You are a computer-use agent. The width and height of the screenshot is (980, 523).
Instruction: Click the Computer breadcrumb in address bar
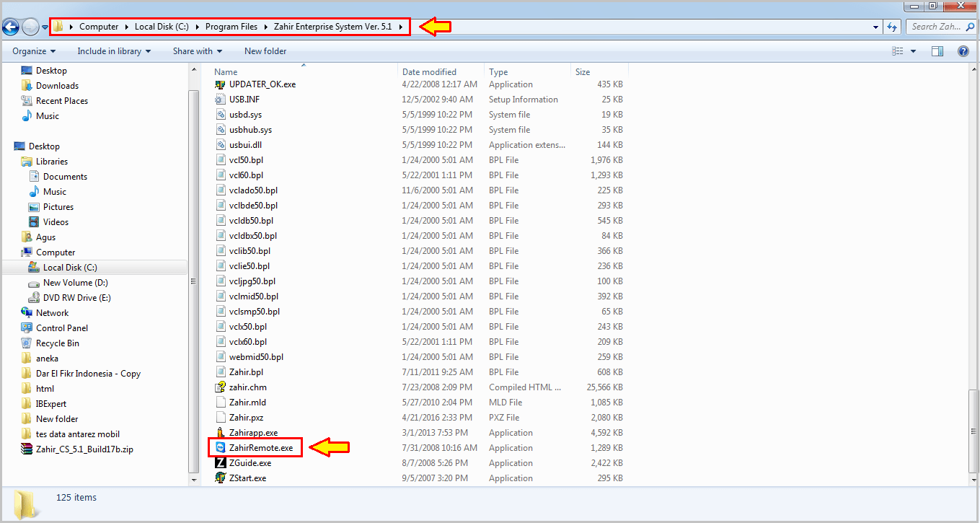coord(99,27)
